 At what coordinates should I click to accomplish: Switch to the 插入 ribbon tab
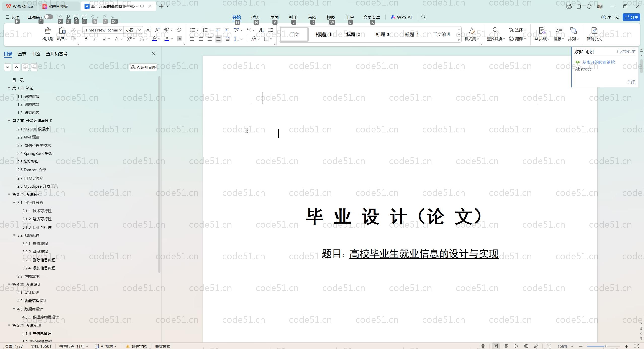tap(255, 17)
